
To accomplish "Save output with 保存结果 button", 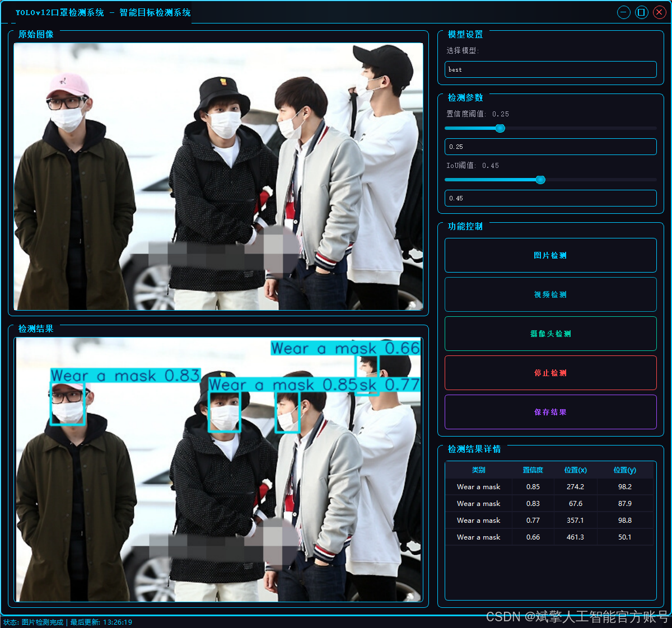I will 550,412.
